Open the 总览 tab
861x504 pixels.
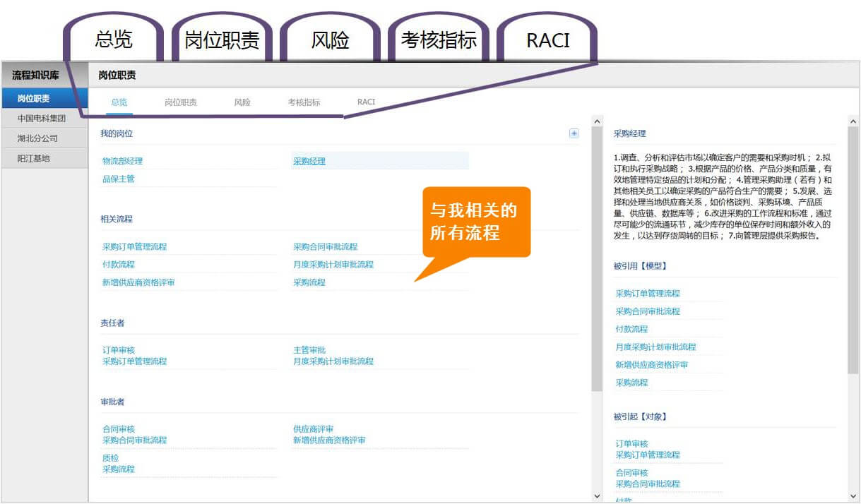pyautogui.click(x=119, y=102)
